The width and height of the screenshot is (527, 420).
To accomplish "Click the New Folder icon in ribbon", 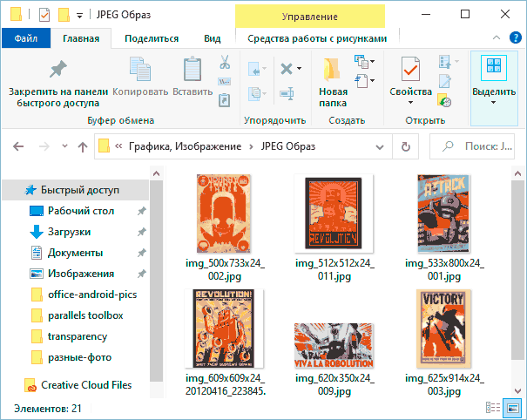I will [333, 69].
